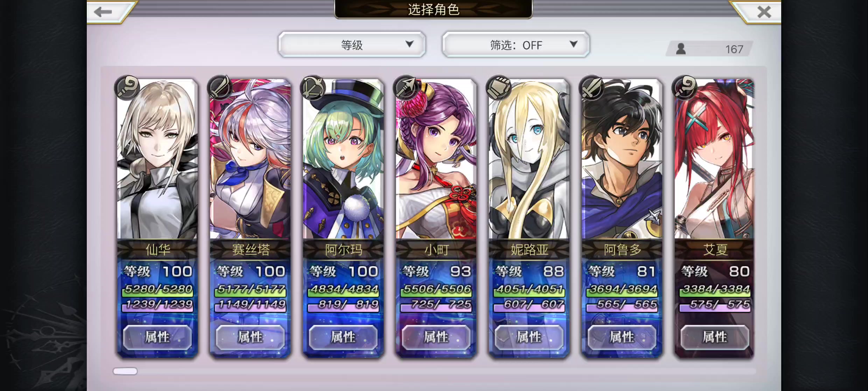Click the fist weapon icon on 妮路亚

(499, 87)
